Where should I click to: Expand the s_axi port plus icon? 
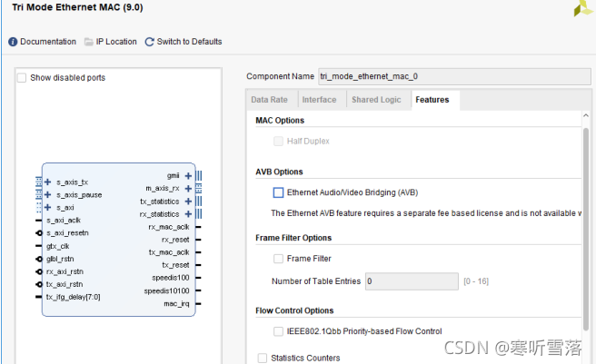tap(47, 207)
